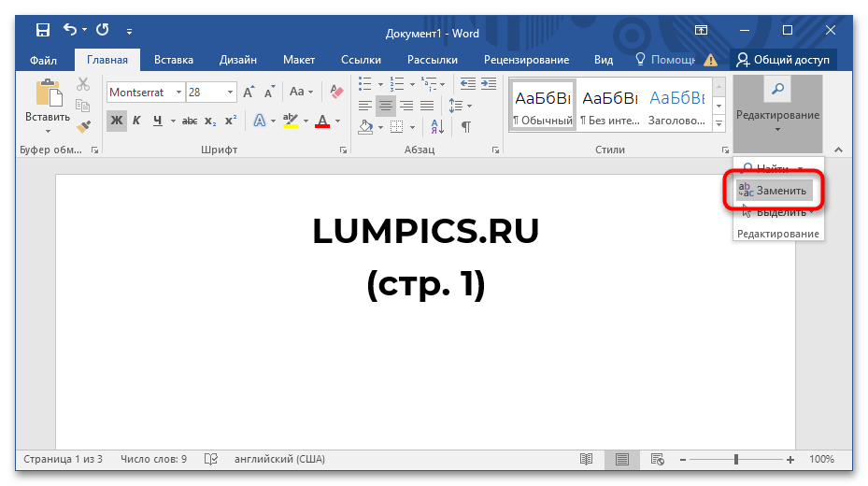
Task: Activate the Format Painter brush
Action: click(x=83, y=127)
